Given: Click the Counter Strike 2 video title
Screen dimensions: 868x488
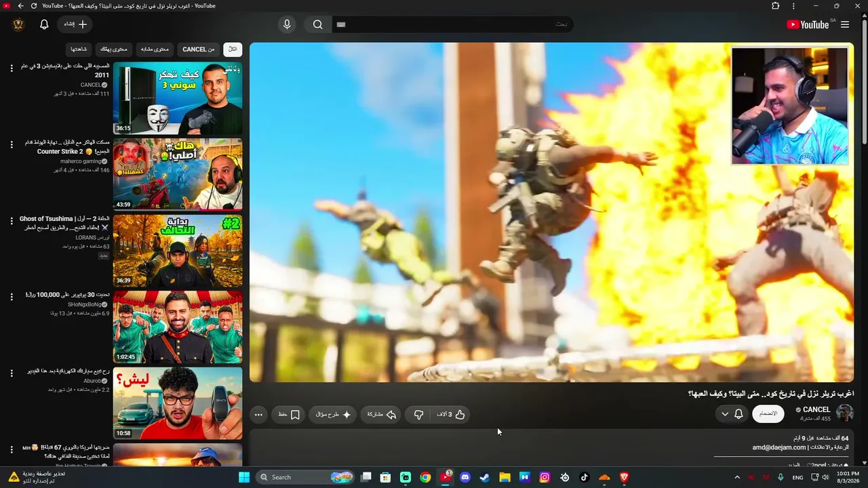Looking at the screenshot, I should pos(66,147).
